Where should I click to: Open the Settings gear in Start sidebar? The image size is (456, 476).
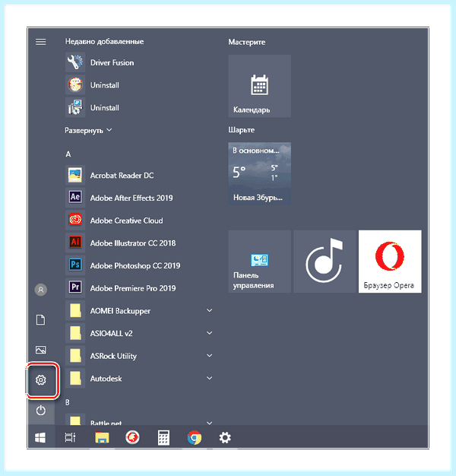pos(41,380)
